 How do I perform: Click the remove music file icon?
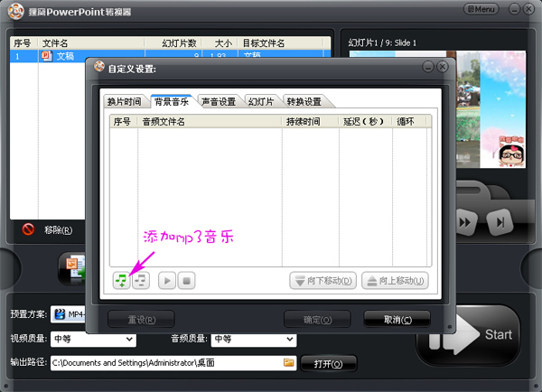(x=141, y=280)
